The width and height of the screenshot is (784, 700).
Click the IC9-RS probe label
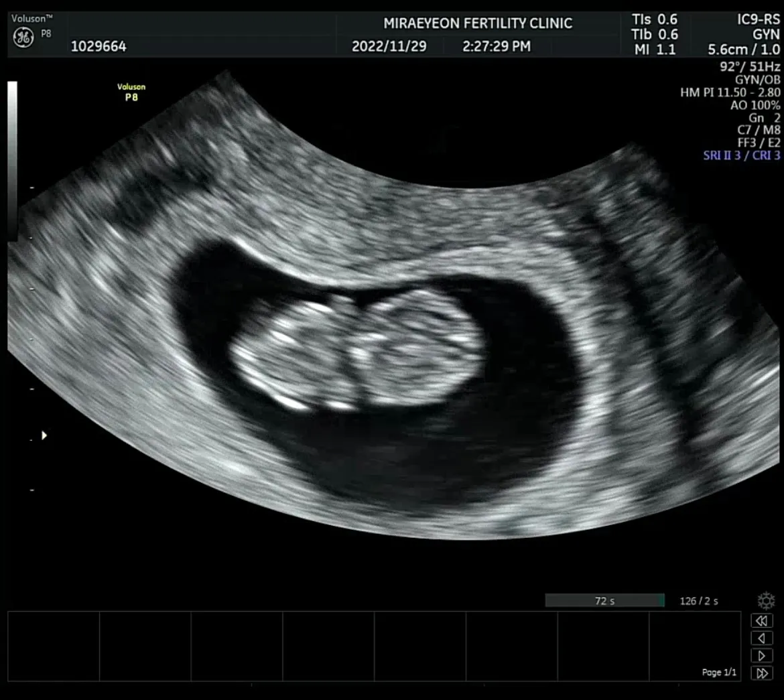click(x=759, y=19)
